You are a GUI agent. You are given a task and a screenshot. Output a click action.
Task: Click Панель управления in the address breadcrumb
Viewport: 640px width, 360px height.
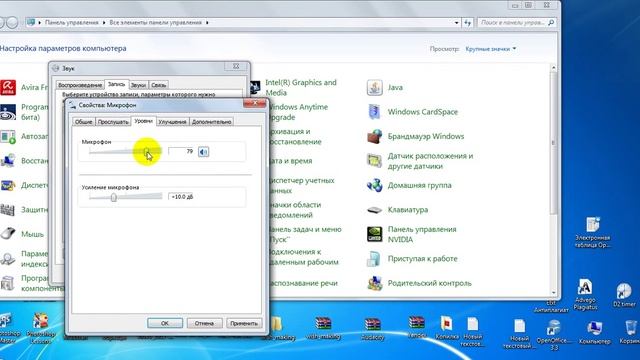coord(72,22)
